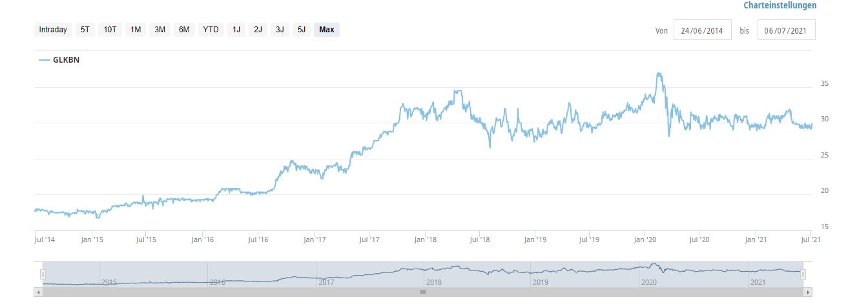Click the navigator scrollbar's left arrow
This screenshot has height=306, width=868.
point(39,292)
